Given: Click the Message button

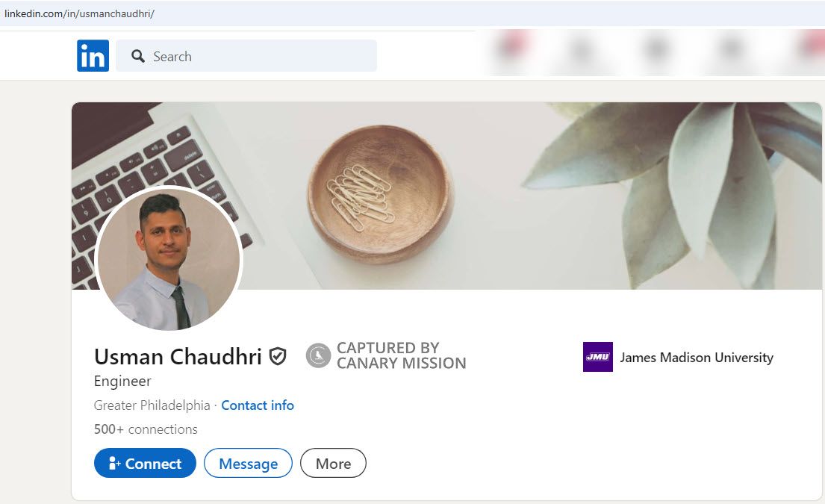Looking at the screenshot, I should coord(249,463).
